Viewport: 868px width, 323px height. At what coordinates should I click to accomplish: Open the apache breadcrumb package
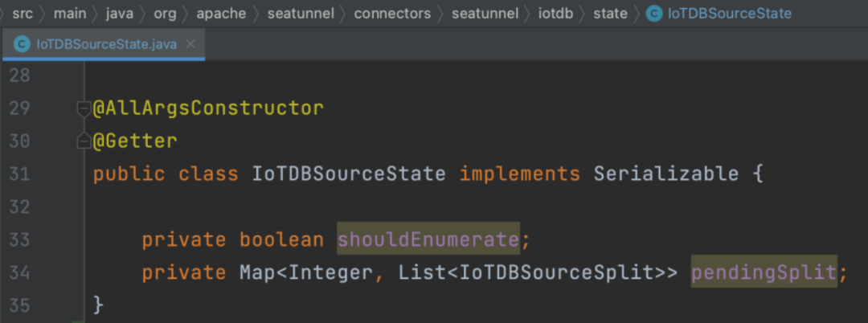pos(222,14)
